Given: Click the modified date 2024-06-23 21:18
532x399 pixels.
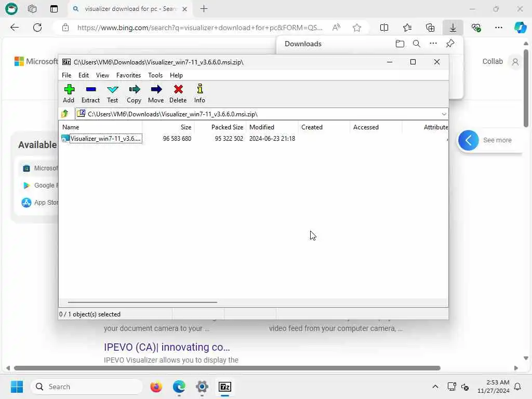Looking at the screenshot, I should click(x=272, y=138).
